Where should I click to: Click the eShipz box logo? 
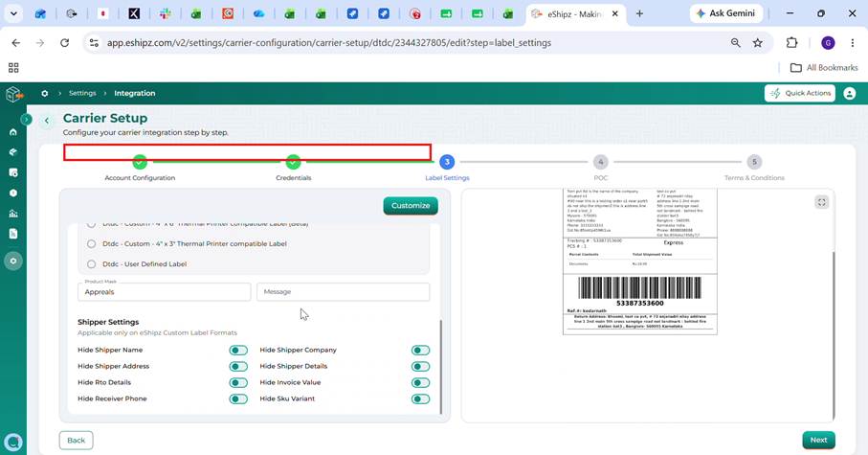pos(13,94)
